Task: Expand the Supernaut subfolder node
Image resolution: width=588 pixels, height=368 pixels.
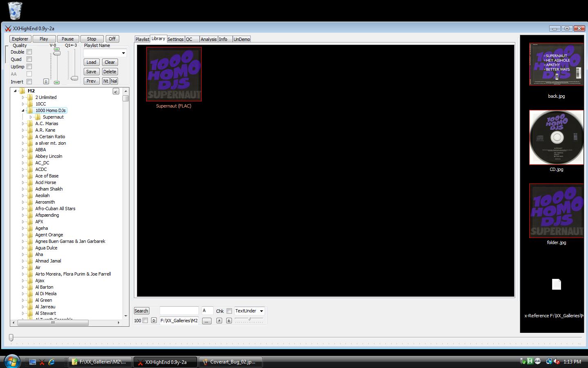Action: click(x=31, y=117)
